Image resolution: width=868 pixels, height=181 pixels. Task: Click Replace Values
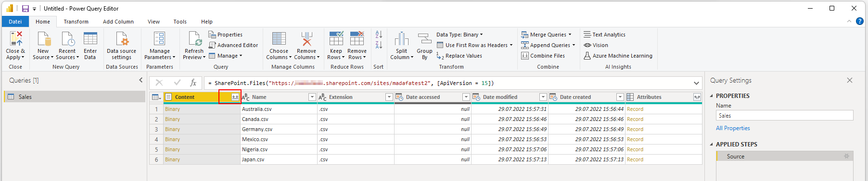[459, 56]
